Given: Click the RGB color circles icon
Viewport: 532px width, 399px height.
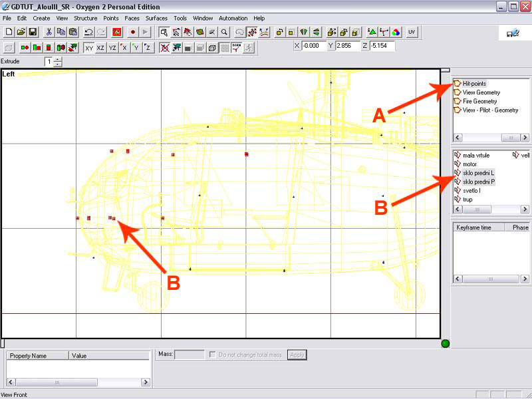Looking at the screenshot, I should (x=396, y=32).
